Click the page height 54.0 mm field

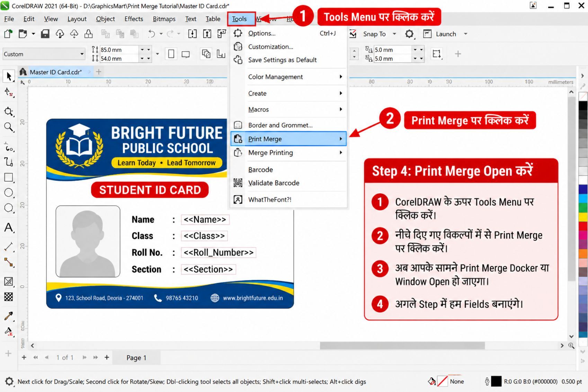tap(119, 59)
